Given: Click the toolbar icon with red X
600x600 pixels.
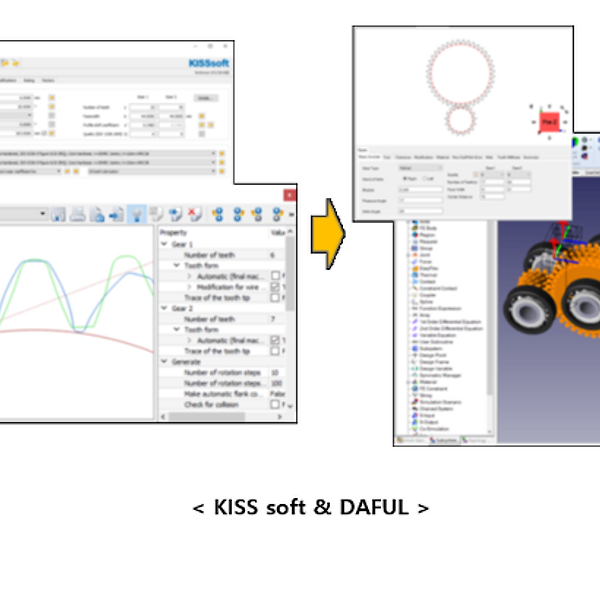Looking at the screenshot, I should click(x=196, y=214).
